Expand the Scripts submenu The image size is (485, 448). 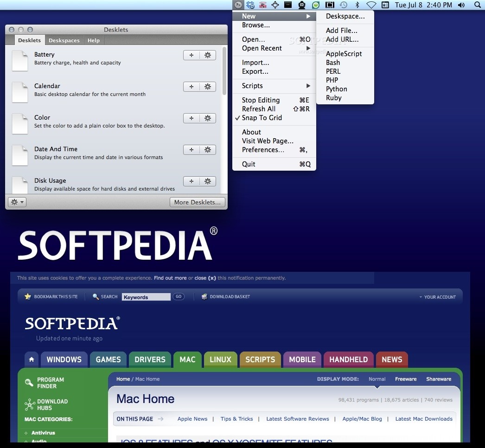click(x=274, y=86)
